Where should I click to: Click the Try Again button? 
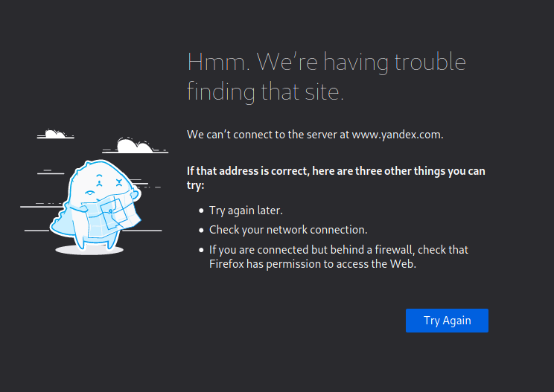point(447,321)
